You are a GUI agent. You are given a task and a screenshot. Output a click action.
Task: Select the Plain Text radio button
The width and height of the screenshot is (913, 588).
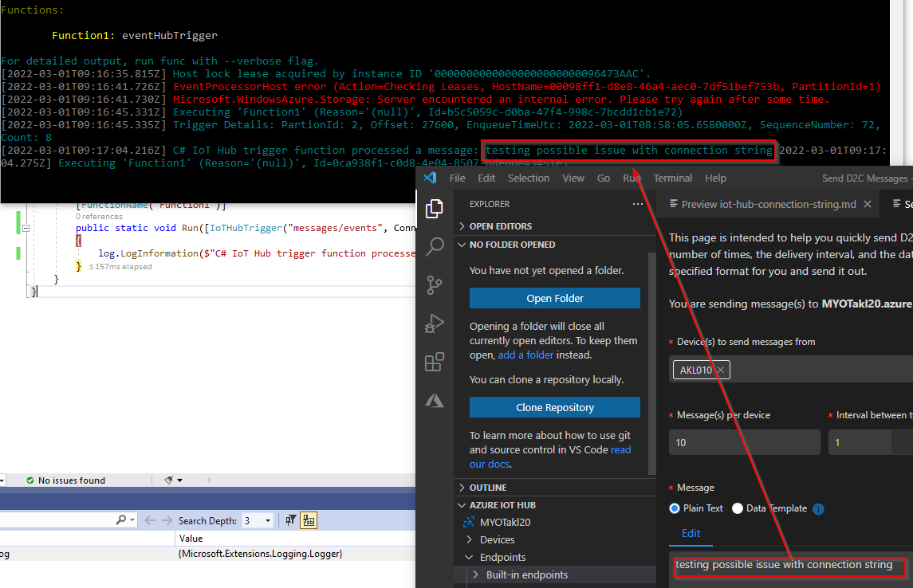click(675, 508)
